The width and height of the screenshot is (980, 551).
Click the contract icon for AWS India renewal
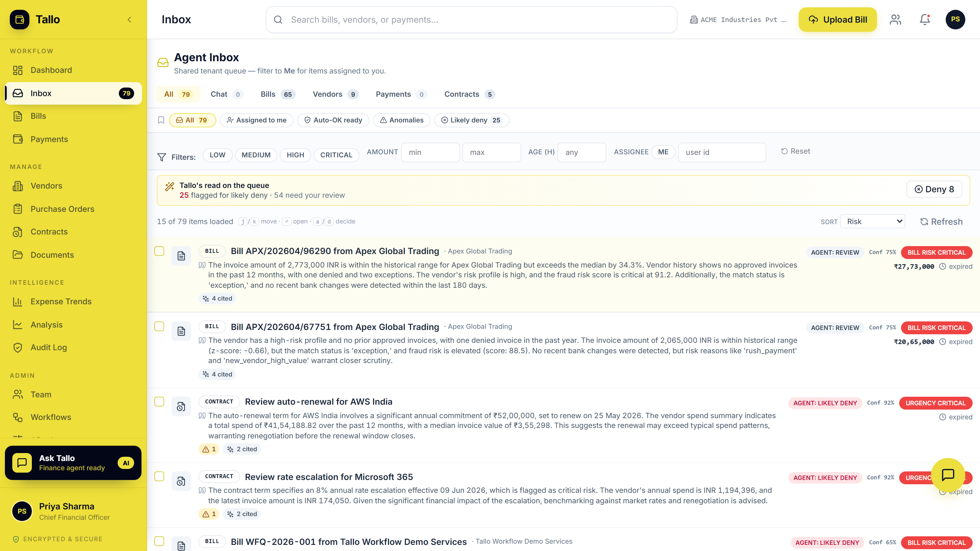181,407
